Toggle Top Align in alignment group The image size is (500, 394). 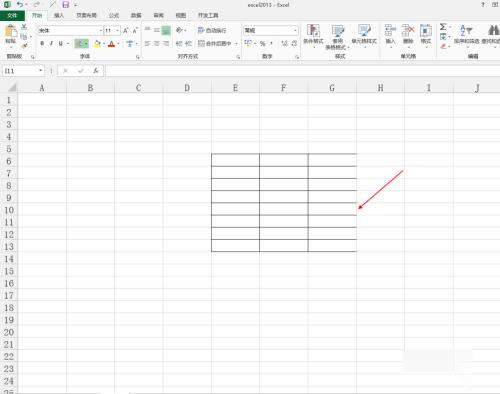[147, 30]
